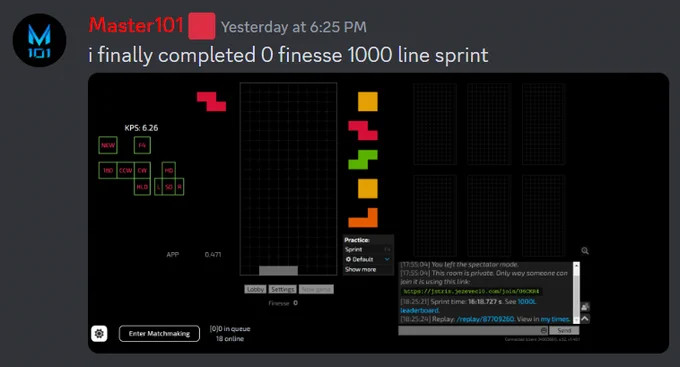Click the orange L piece in the next queue
Image resolution: width=680 pixels, height=367 pixels.
[363, 218]
